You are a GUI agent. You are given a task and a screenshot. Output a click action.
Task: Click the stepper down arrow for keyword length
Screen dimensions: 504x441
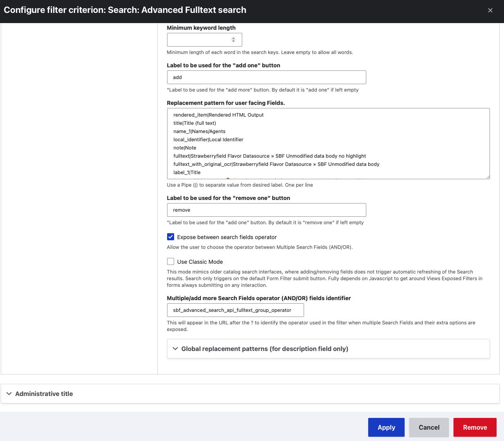coord(233,41)
